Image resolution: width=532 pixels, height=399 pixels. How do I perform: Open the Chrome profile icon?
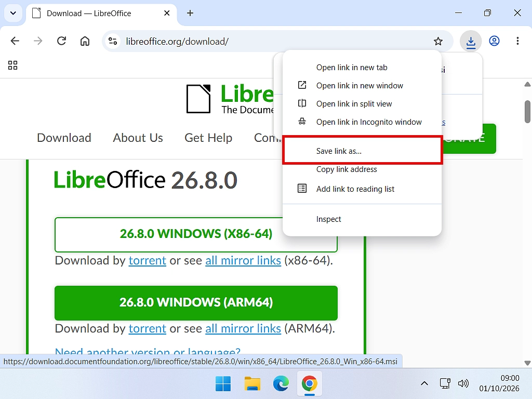pyautogui.click(x=494, y=41)
